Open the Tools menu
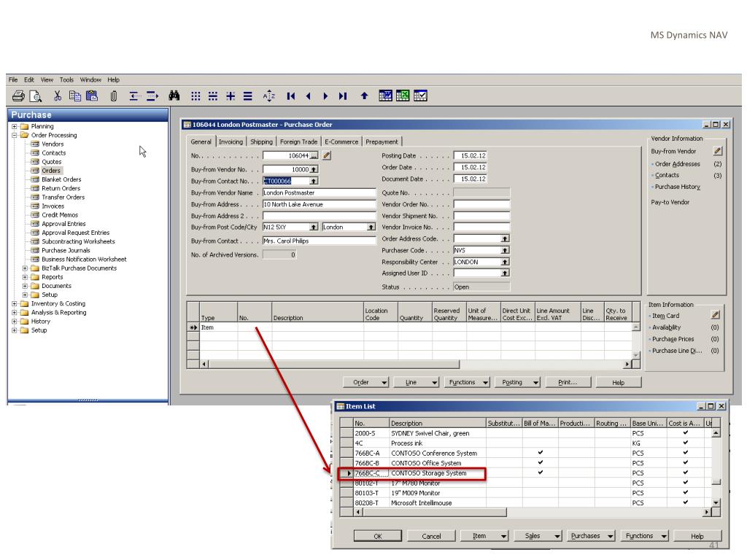Image resolution: width=747 pixels, height=560 pixels. click(x=66, y=79)
